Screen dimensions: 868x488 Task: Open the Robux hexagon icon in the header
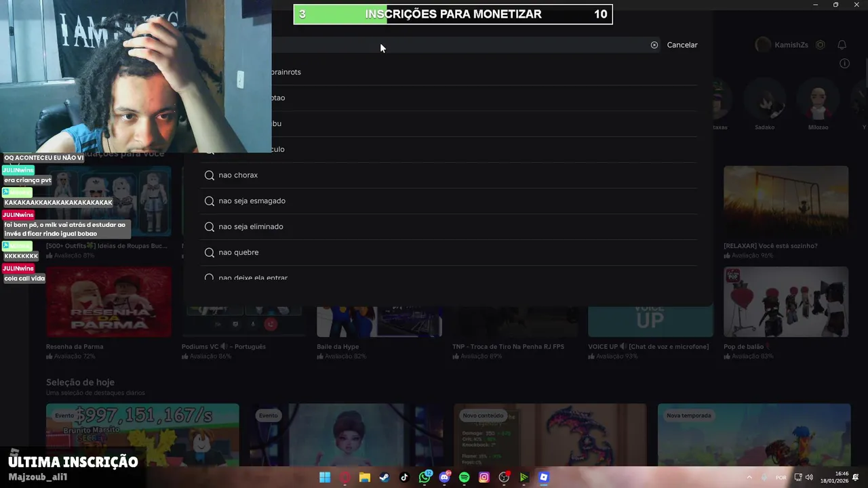tap(821, 45)
